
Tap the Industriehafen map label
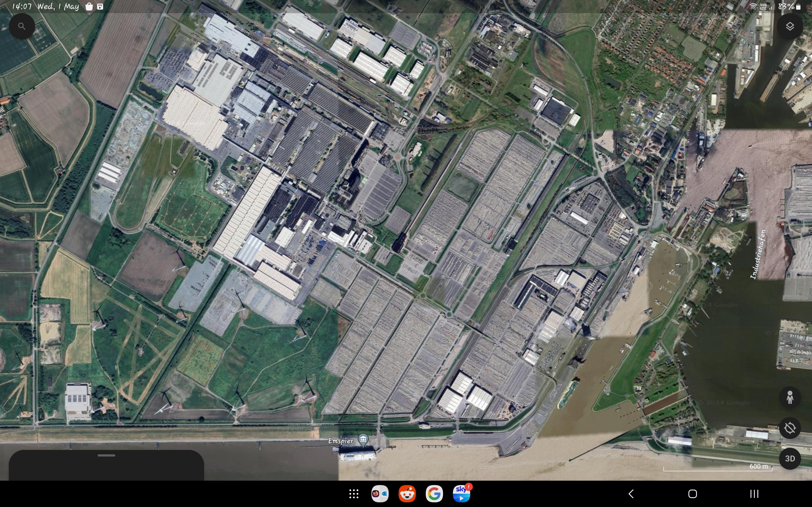[x=758, y=254]
